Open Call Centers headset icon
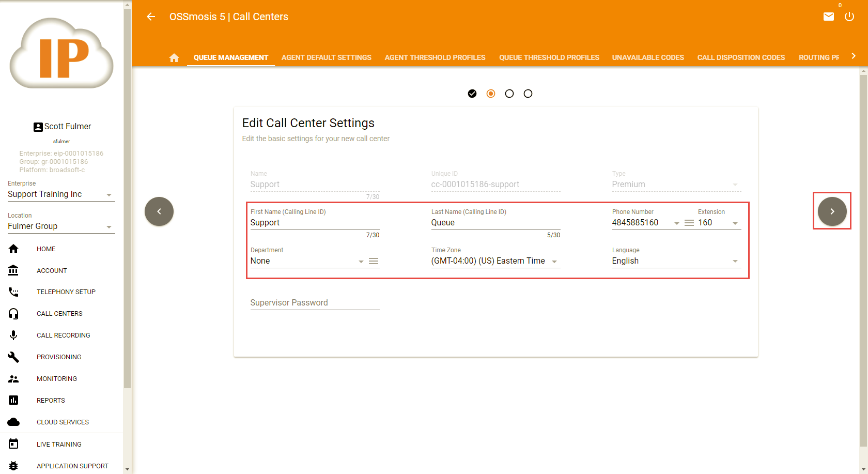The width and height of the screenshot is (868, 474). point(14,314)
